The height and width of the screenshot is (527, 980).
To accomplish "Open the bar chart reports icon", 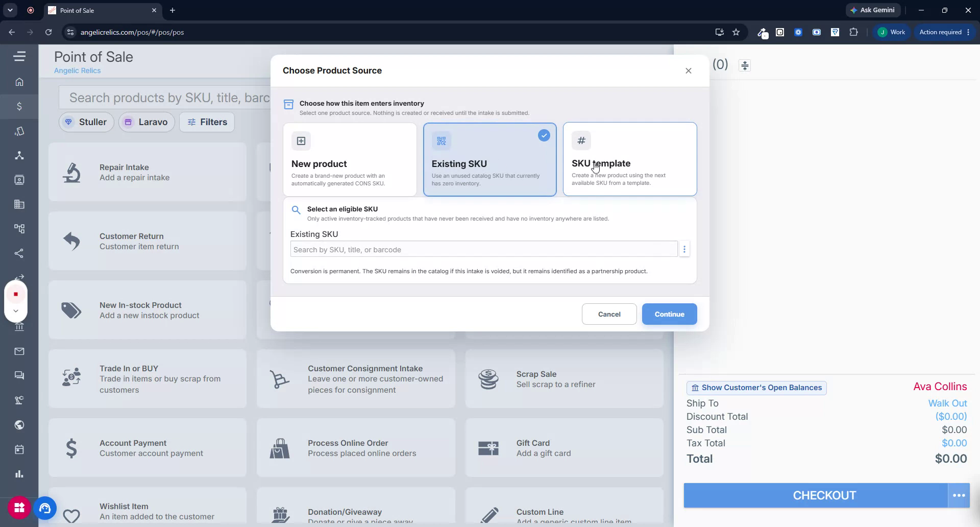I will (x=19, y=474).
